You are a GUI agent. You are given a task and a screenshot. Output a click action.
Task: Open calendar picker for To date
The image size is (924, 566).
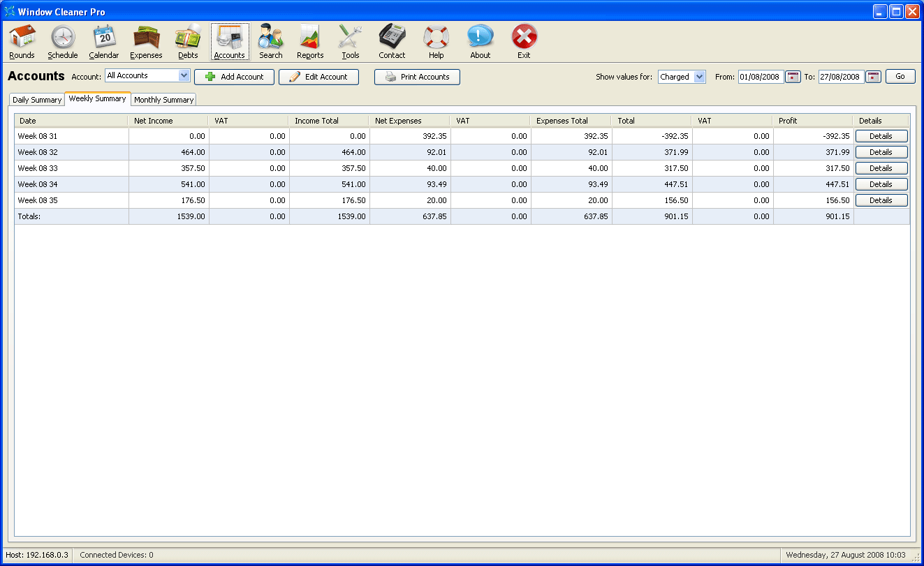tap(873, 77)
